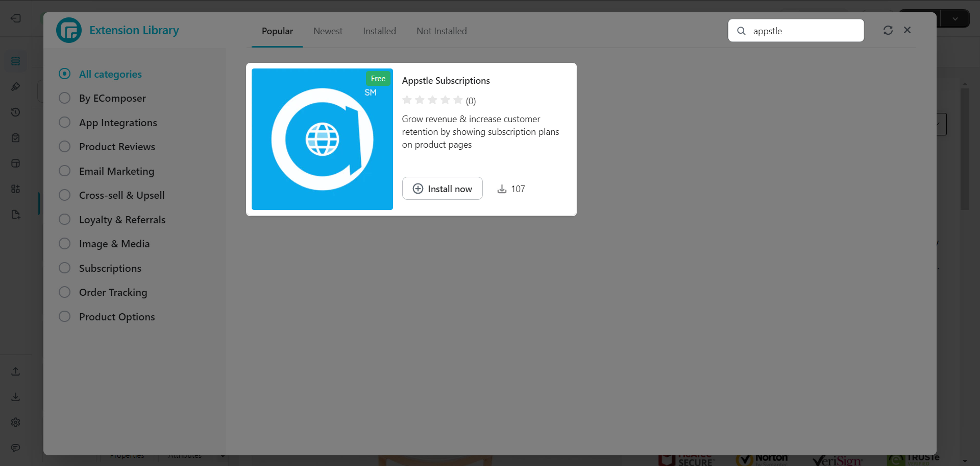Click the search magnifier icon
Screen dimensions: 980x466
[x=741, y=31]
